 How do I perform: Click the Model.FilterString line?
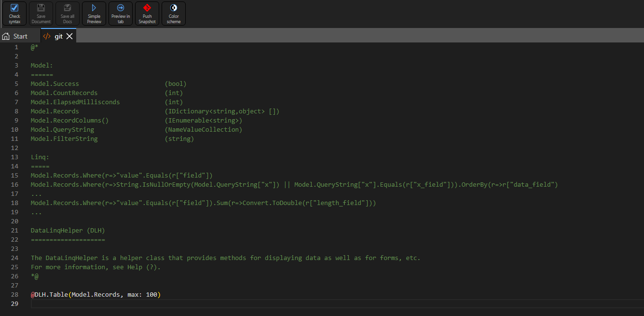tap(112, 138)
